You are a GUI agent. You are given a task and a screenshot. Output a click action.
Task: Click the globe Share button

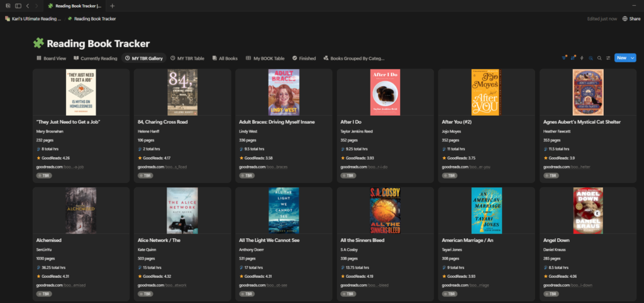[631, 18]
